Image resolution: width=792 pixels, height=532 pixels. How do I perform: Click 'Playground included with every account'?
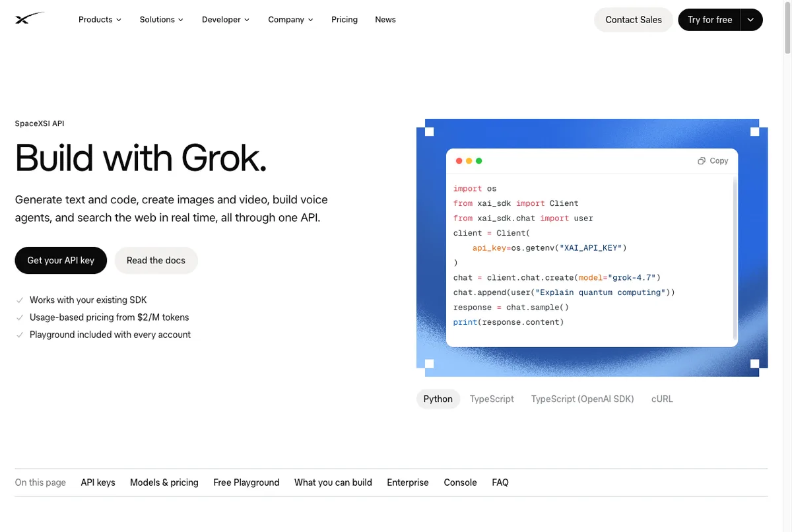coord(110,335)
